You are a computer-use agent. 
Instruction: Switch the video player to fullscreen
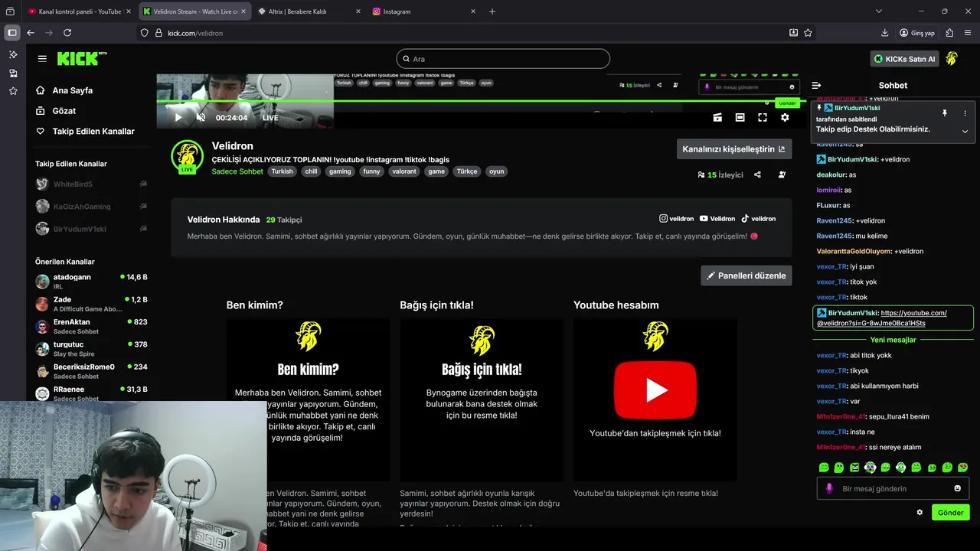[x=763, y=118]
